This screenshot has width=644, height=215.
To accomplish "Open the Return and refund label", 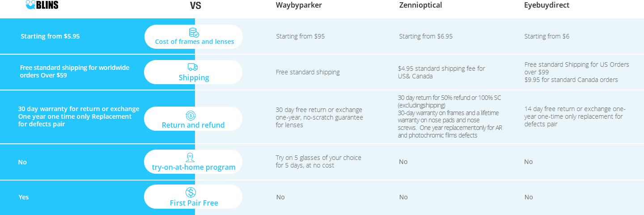I will (193, 125).
